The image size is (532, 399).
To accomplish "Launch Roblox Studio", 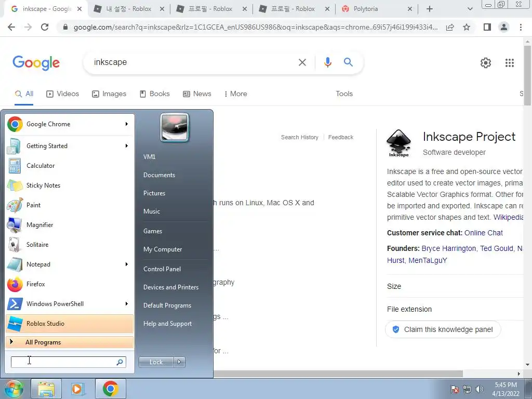I will [x=70, y=323].
